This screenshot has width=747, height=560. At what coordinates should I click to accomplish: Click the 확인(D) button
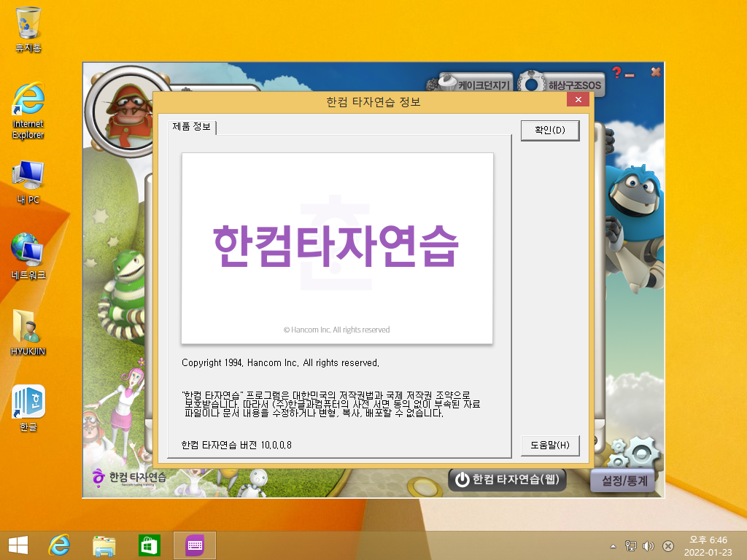coord(550,130)
